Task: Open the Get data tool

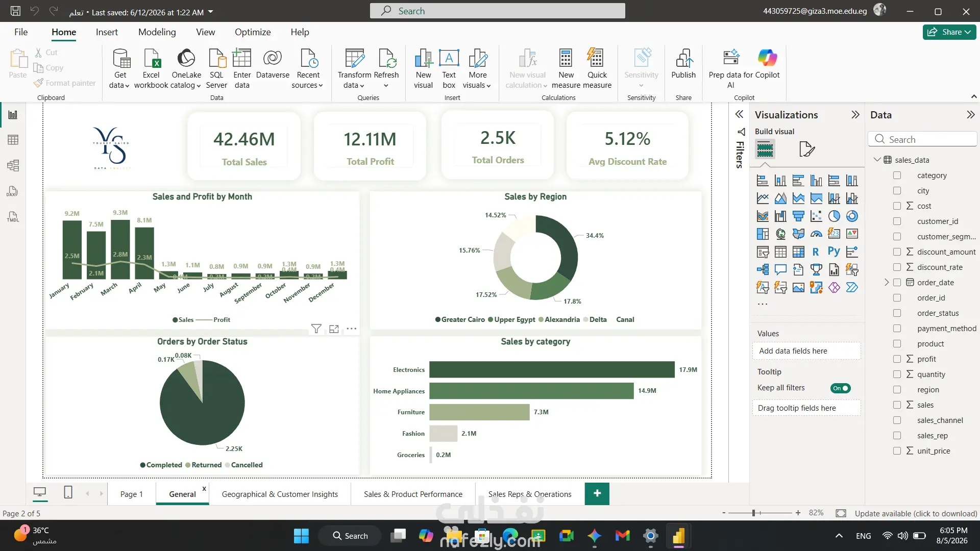Action: point(120,68)
